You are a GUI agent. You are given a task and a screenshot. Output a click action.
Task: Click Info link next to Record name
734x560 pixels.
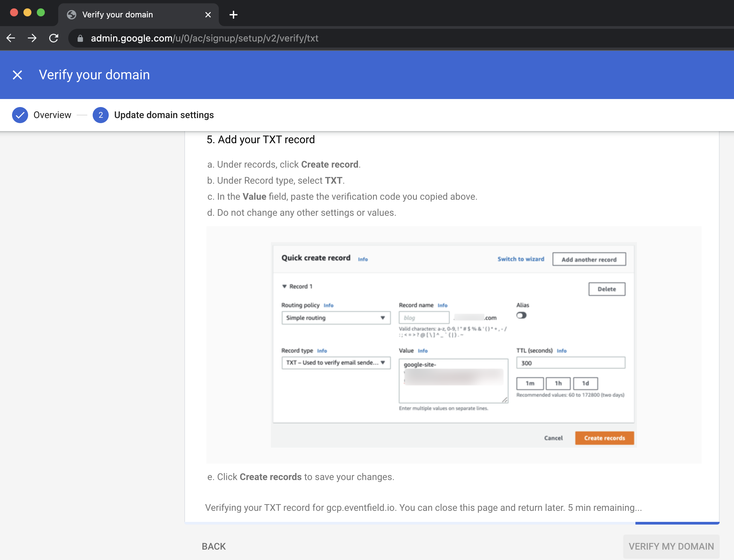coord(442,305)
